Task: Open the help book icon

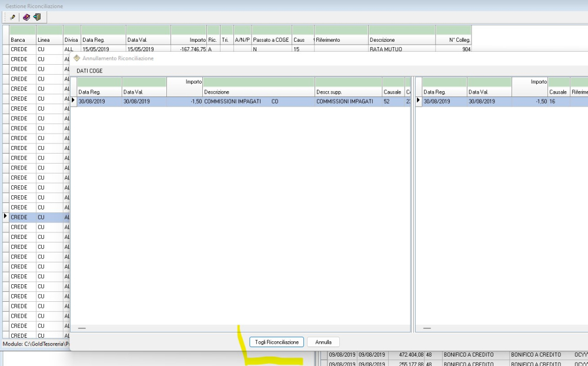Action: 26,17
